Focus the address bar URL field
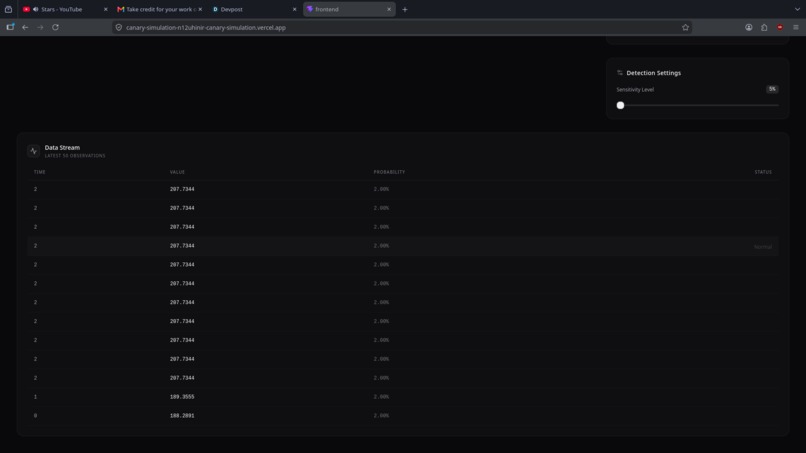Screen dimensions: 806x453 coord(401,27)
